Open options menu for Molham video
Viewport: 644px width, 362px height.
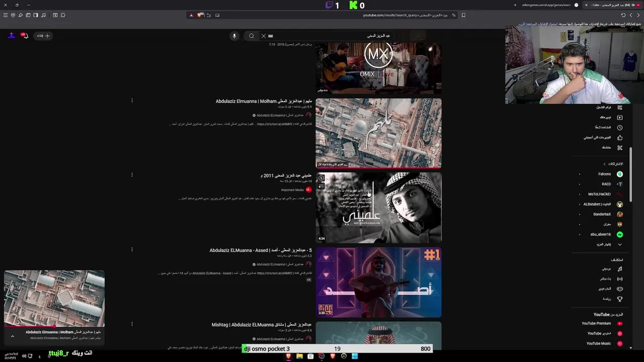tap(132, 101)
